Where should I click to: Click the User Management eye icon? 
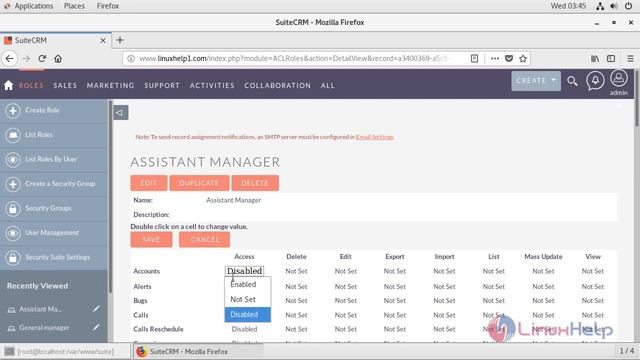[x=13, y=233]
